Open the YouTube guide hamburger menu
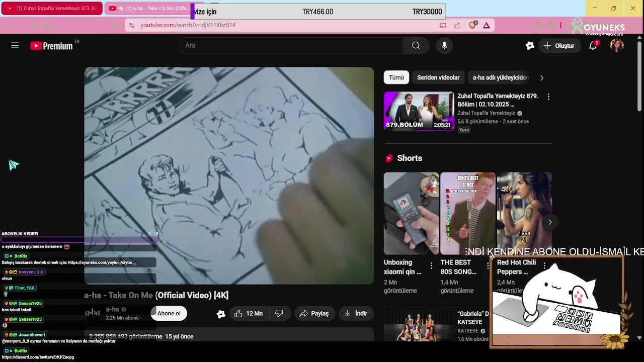644x362 pixels. pyautogui.click(x=15, y=45)
